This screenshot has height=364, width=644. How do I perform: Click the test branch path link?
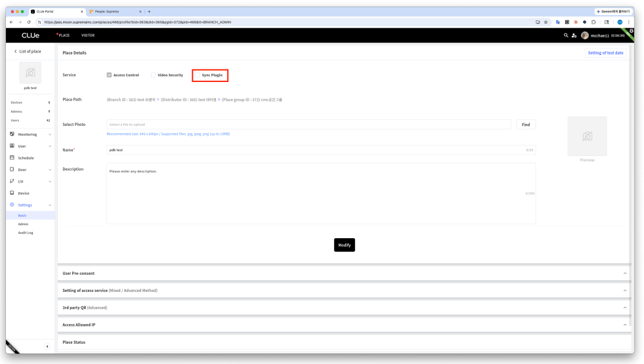[x=131, y=100]
